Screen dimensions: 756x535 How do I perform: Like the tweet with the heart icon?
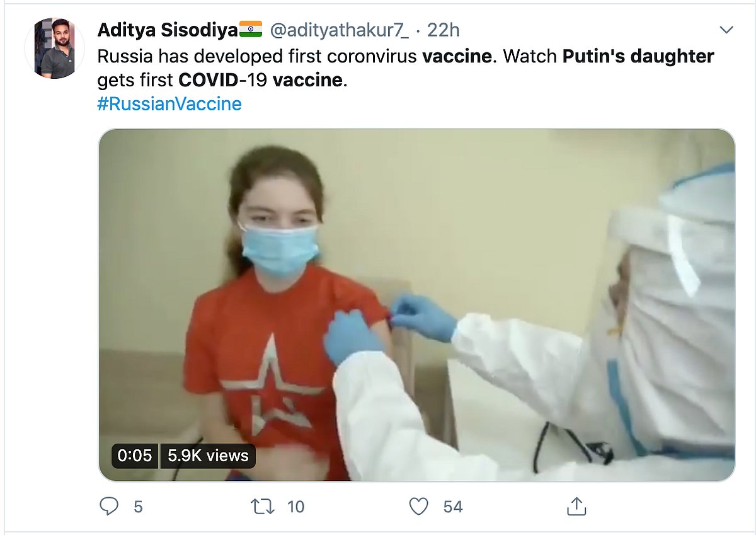pos(418,506)
